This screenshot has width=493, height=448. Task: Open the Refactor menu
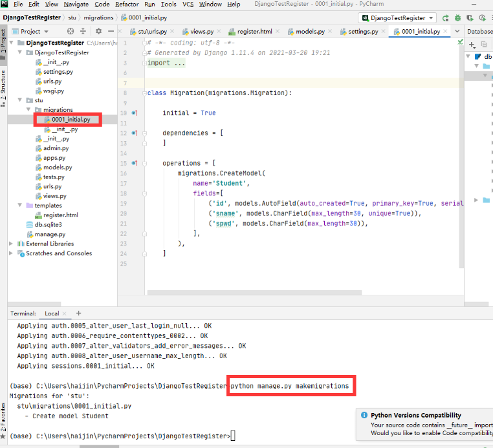[x=127, y=5]
